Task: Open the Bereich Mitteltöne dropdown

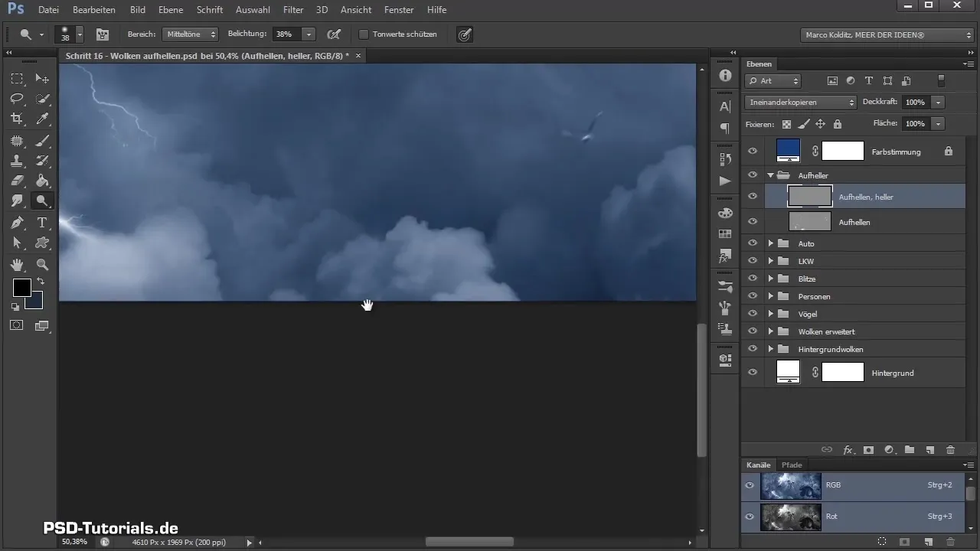Action: 190,34
